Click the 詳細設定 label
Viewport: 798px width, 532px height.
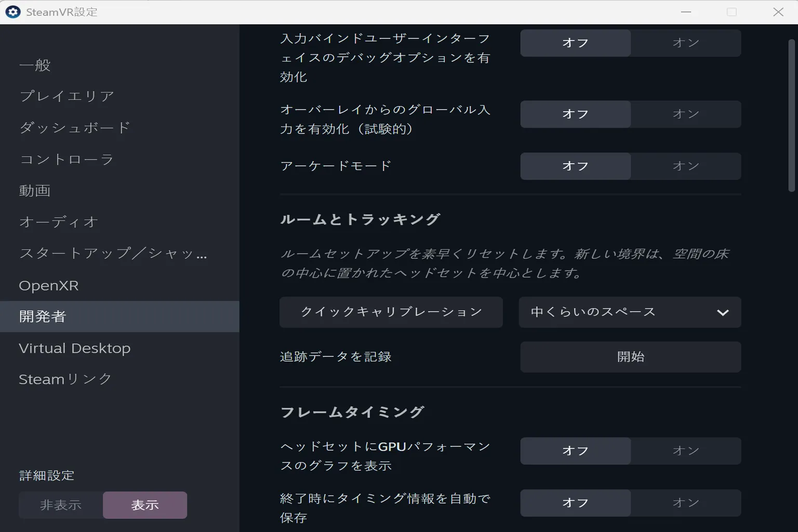pyautogui.click(x=47, y=475)
